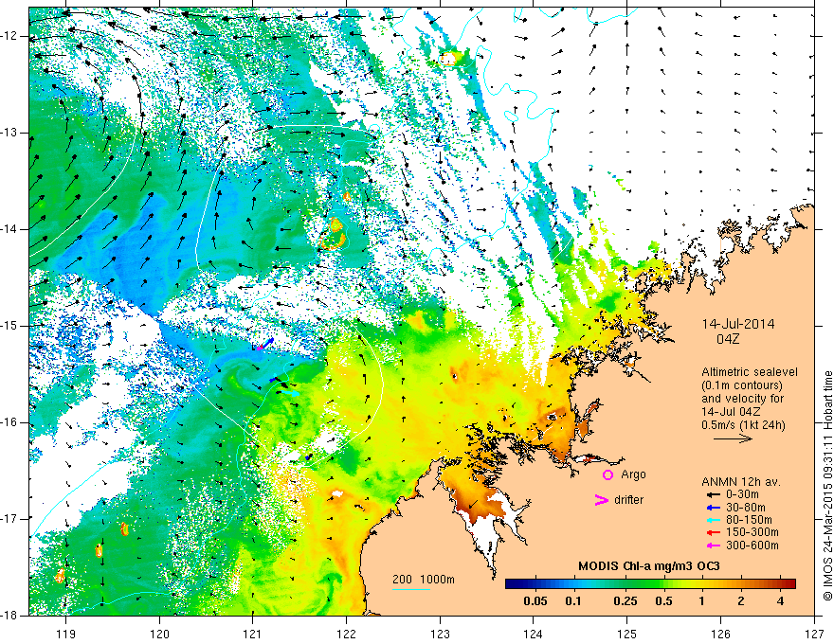
Task: Click the -12 latitude axis label
Action: [x=10, y=36]
